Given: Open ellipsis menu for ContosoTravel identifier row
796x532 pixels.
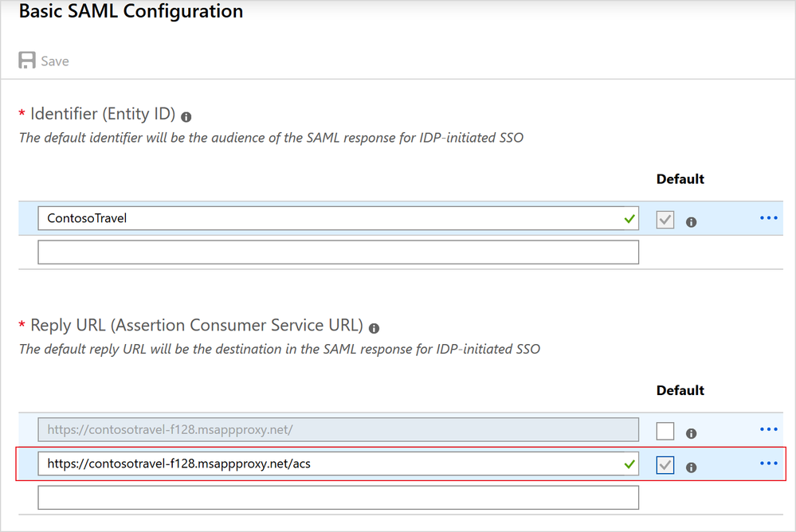Looking at the screenshot, I should click(768, 218).
